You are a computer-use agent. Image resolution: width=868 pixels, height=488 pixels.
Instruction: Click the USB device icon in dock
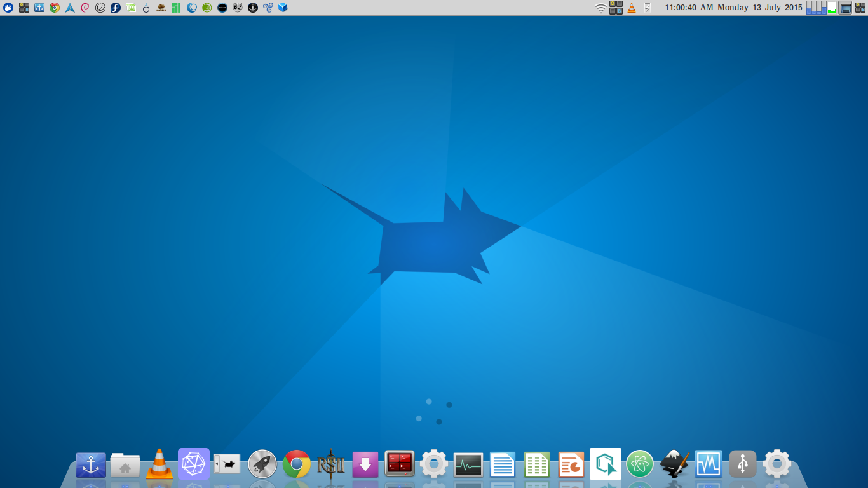[x=743, y=464]
